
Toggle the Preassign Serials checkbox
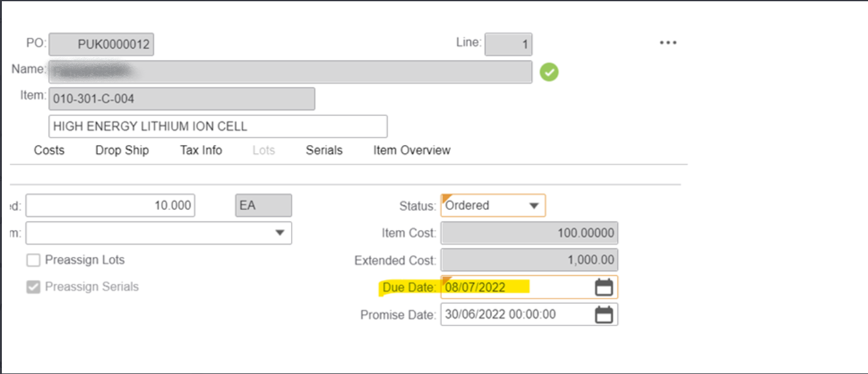[33, 287]
